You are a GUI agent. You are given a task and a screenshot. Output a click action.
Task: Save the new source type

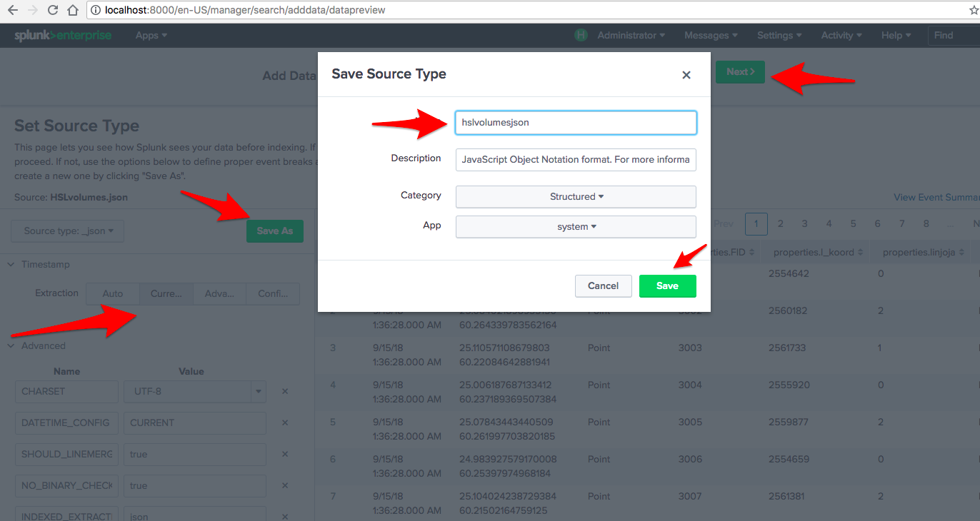(x=667, y=285)
